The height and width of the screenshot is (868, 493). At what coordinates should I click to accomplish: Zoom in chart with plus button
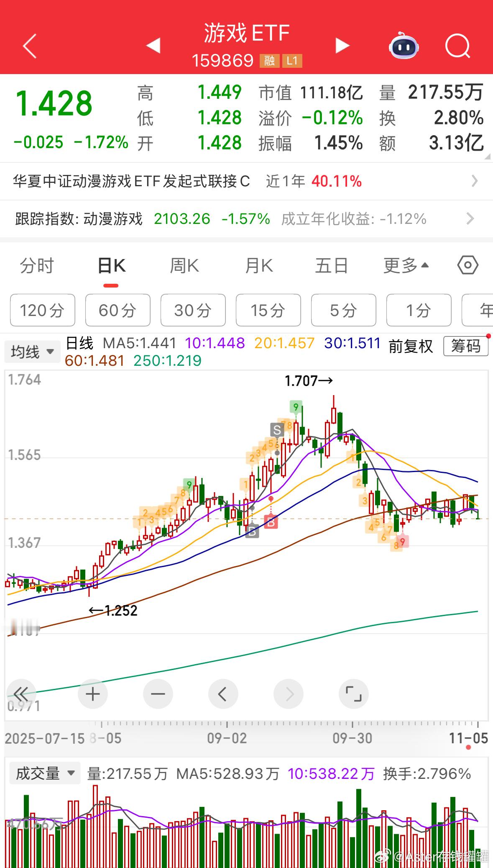(93, 694)
